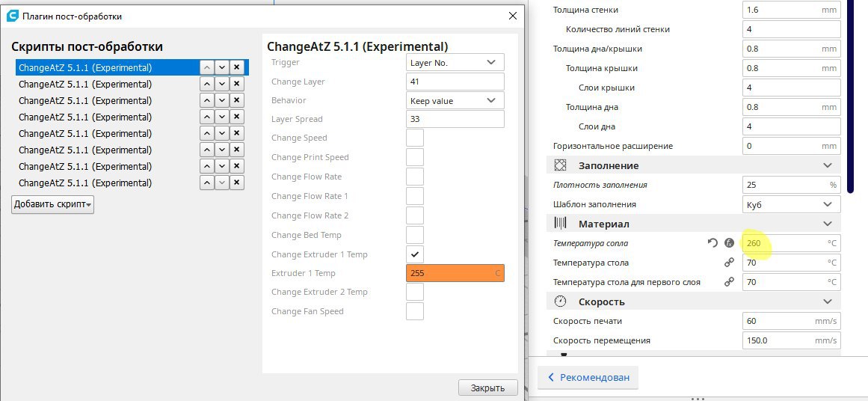Edit the Количество линий стенки field
This screenshot has height=401, width=868.
(791, 28)
